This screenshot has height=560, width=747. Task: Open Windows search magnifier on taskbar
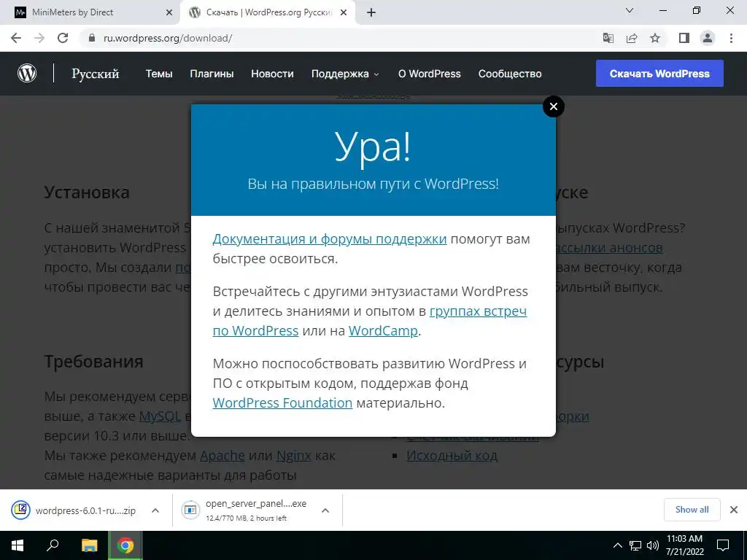click(x=53, y=545)
